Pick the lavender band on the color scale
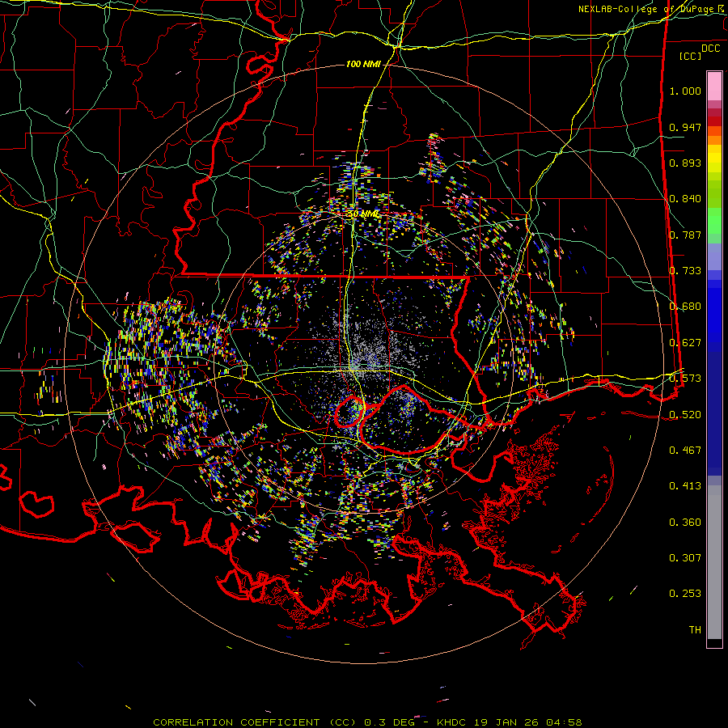 pos(714,257)
